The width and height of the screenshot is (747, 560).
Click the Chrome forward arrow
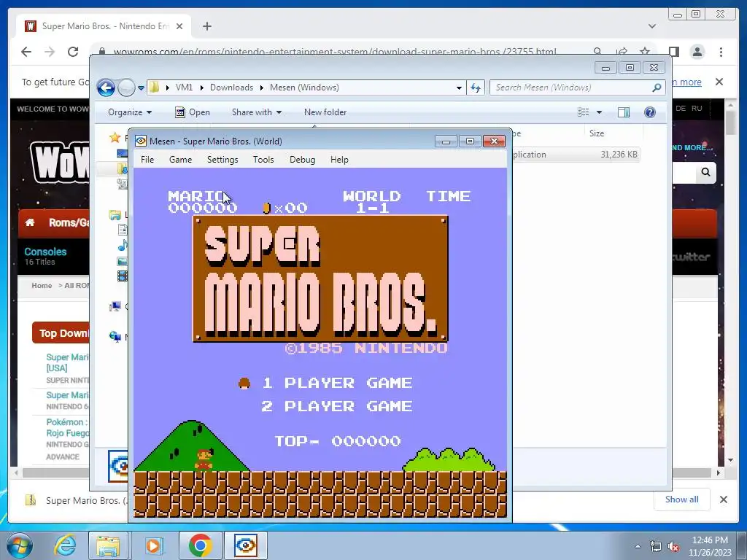50,52
